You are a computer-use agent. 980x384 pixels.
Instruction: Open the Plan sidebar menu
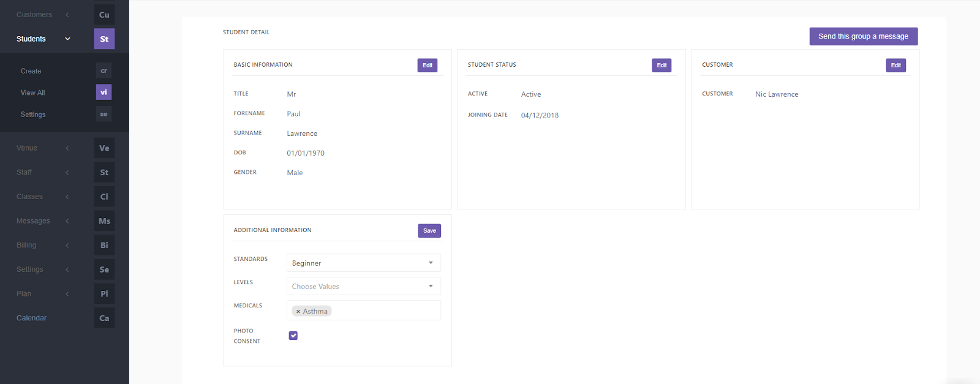tap(24, 294)
